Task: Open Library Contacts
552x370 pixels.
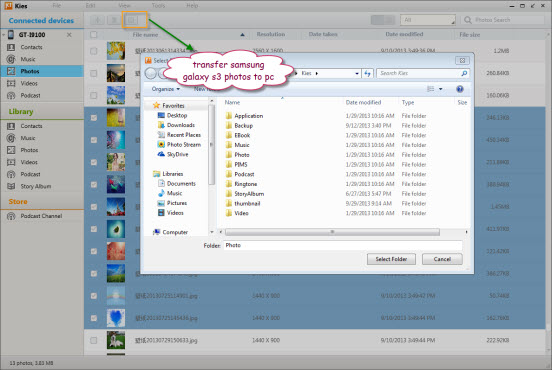Action: [x=31, y=126]
